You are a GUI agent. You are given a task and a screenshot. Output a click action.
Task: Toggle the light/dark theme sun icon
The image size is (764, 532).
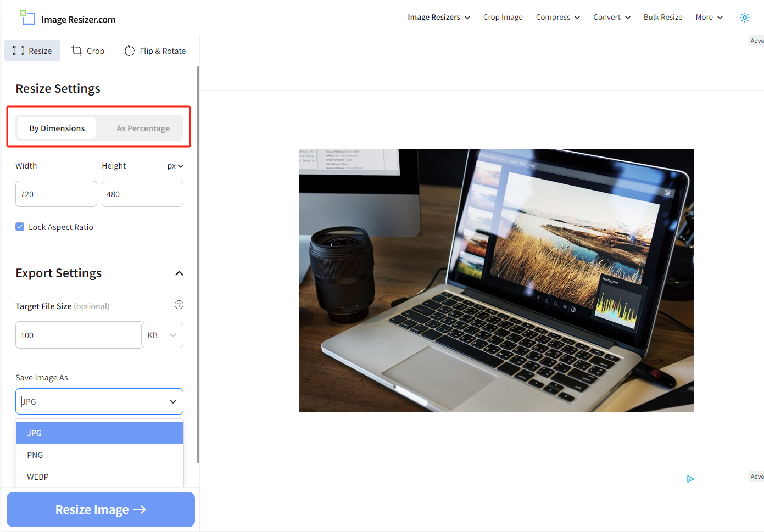[x=745, y=17]
